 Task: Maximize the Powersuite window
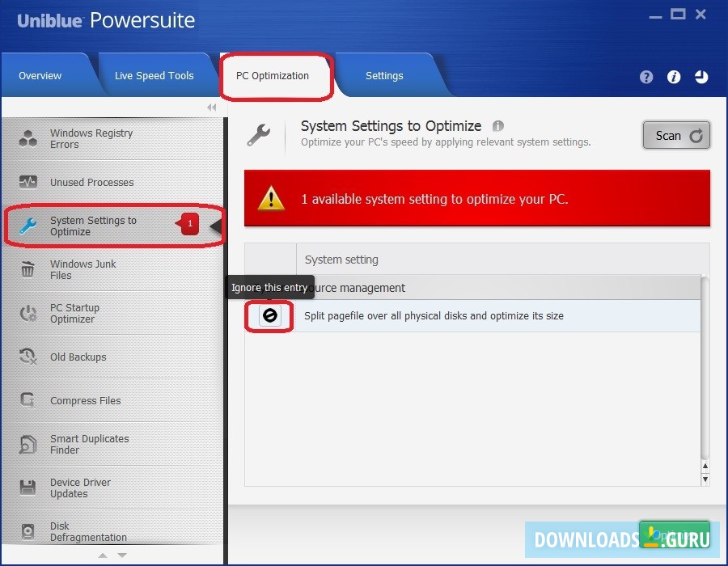(x=678, y=15)
